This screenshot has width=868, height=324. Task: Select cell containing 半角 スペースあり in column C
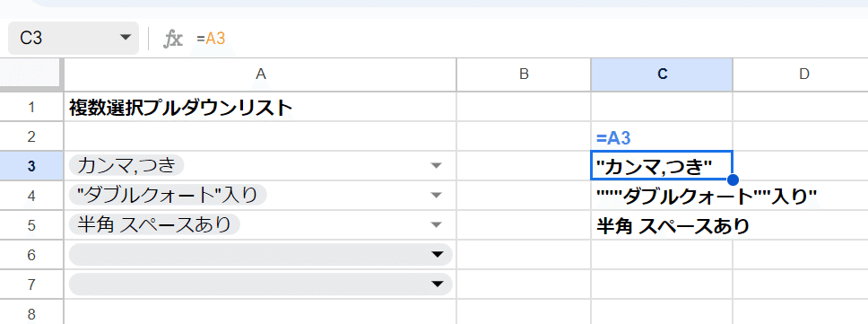click(x=662, y=225)
